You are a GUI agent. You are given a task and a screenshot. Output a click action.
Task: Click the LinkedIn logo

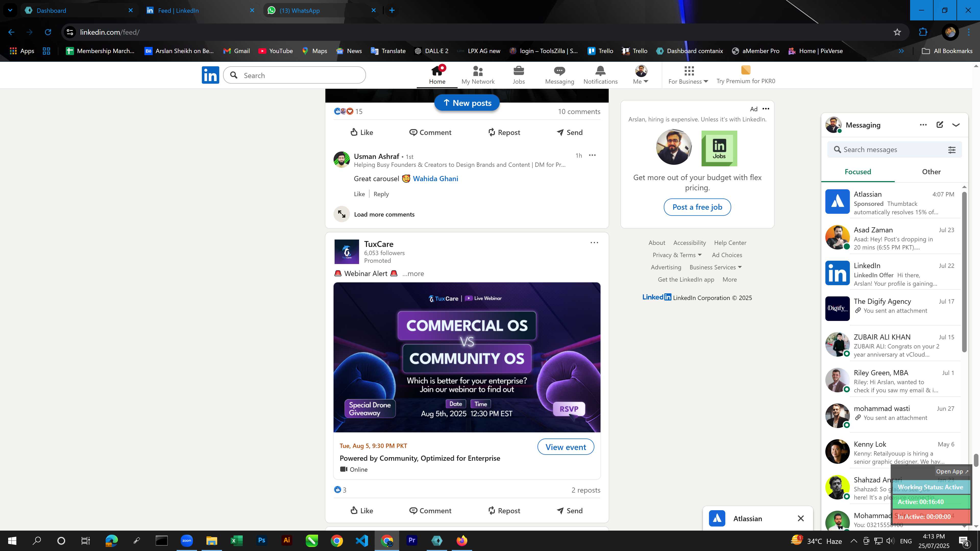pyautogui.click(x=210, y=75)
